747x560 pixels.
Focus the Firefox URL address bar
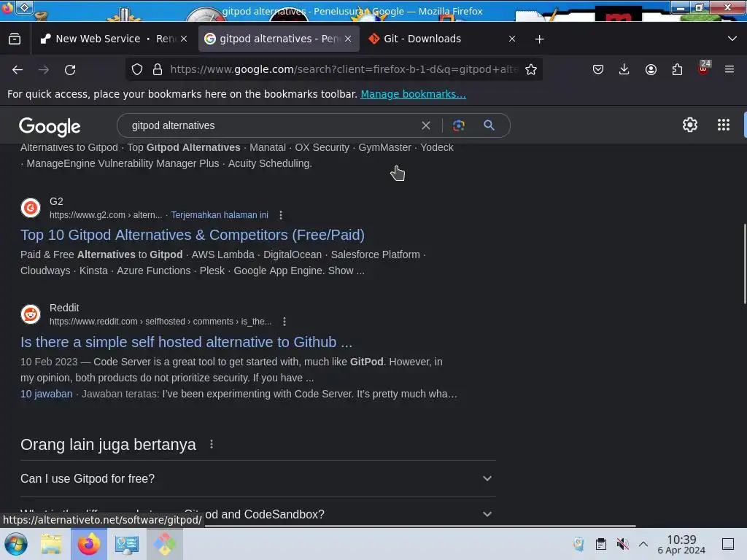tap(343, 69)
